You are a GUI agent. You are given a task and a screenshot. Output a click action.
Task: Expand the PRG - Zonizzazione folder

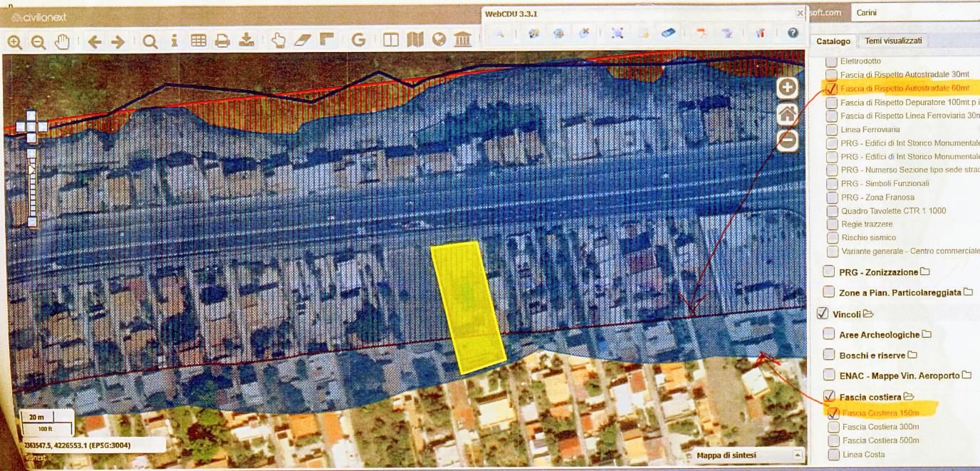click(x=925, y=271)
